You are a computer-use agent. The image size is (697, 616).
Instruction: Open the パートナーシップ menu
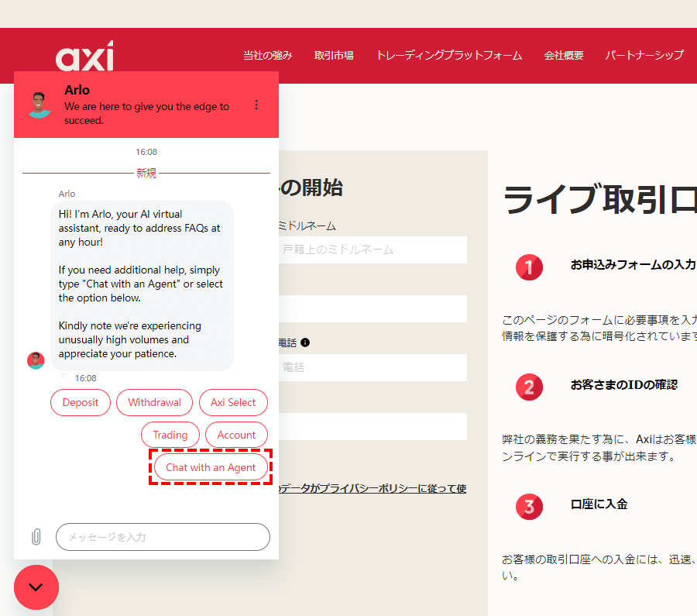[644, 55]
